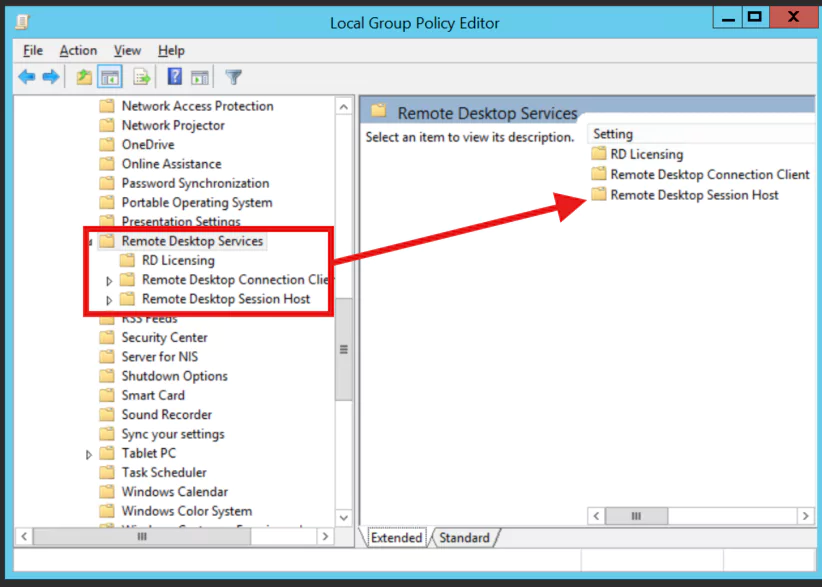Image resolution: width=822 pixels, height=587 pixels.
Task: Open the Help menu
Action: (x=171, y=51)
